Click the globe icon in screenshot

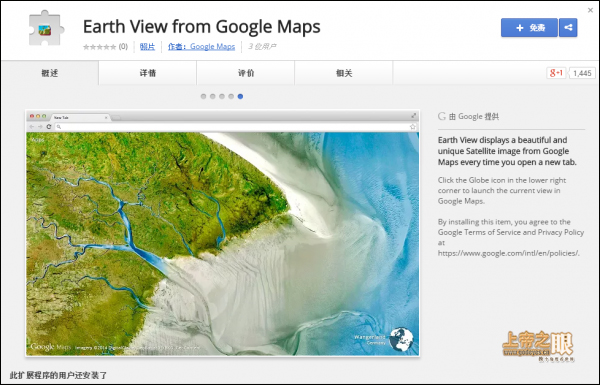tap(401, 339)
